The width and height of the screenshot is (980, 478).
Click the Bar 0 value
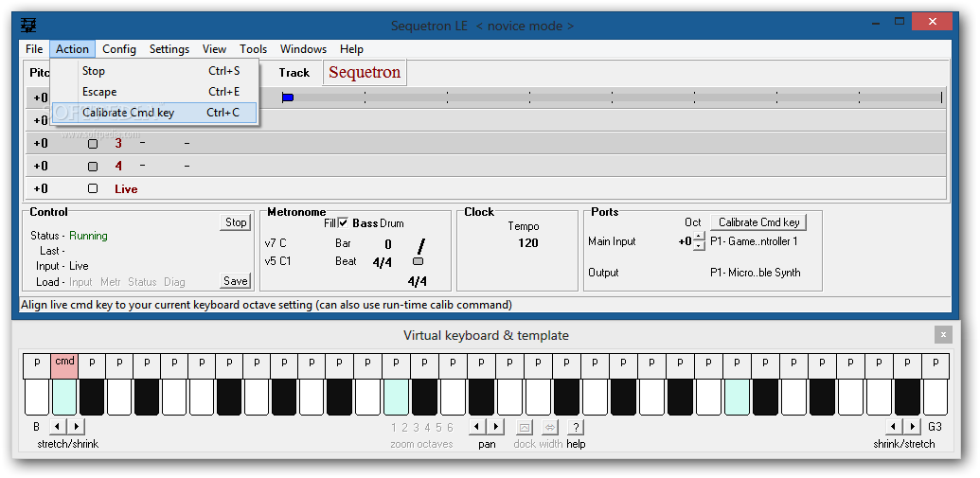388,244
